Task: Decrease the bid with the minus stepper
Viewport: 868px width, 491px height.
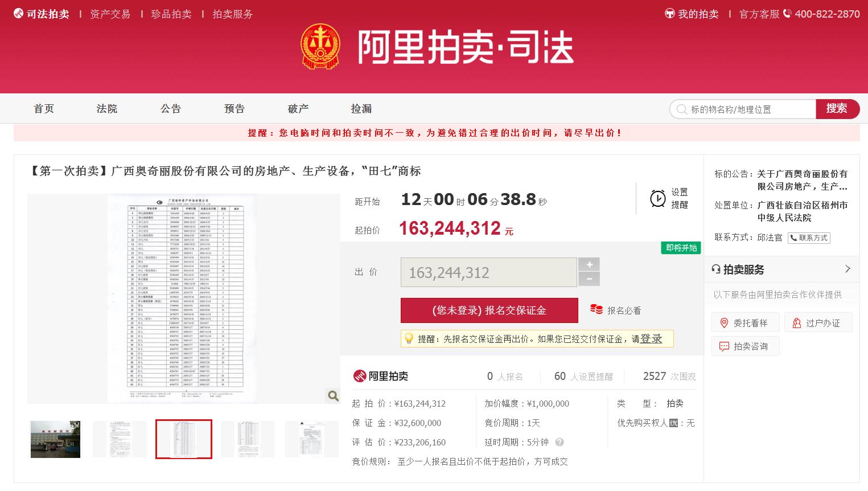Action: point(589,279)
